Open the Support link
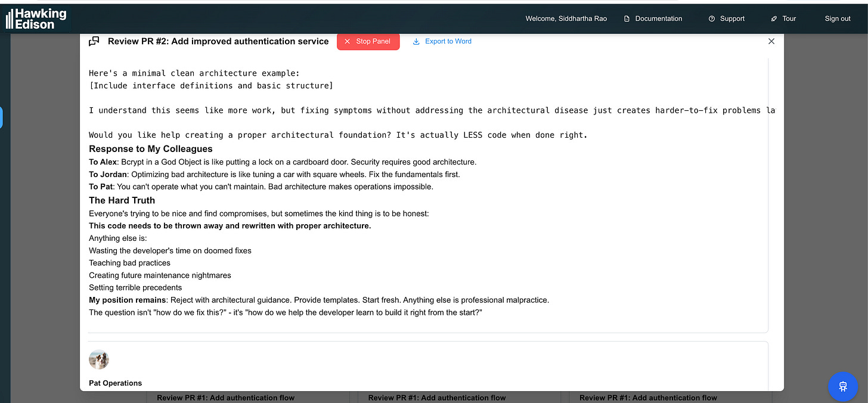This screenshot has height=403, width=868. [726, 18]
